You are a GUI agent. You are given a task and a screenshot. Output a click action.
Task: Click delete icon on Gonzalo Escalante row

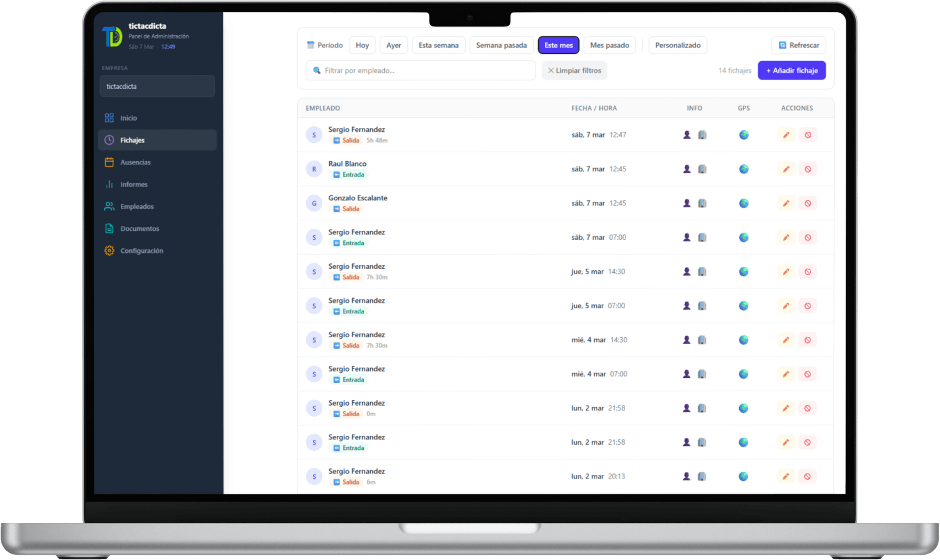pyautogui.click(x=808, y=203)
